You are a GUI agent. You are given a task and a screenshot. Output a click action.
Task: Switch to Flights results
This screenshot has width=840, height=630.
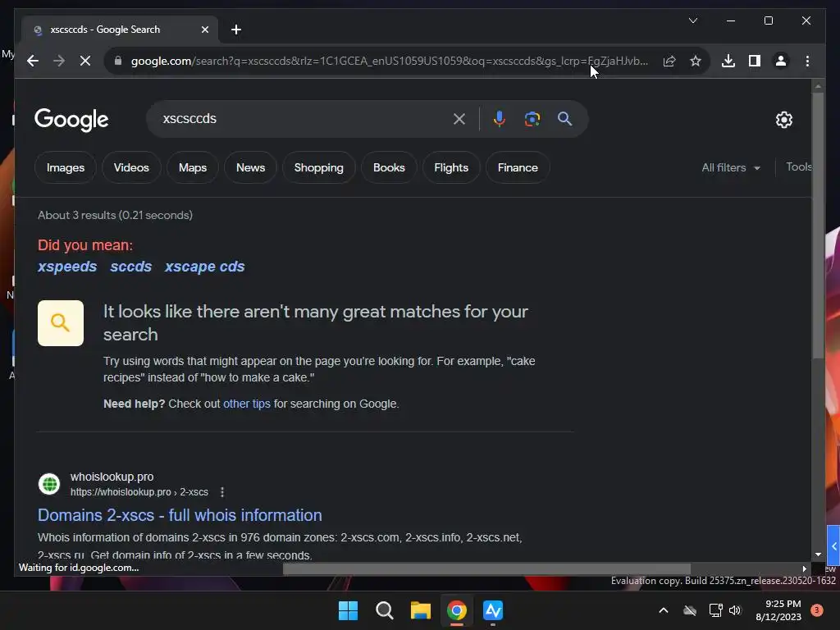[451, 167]
